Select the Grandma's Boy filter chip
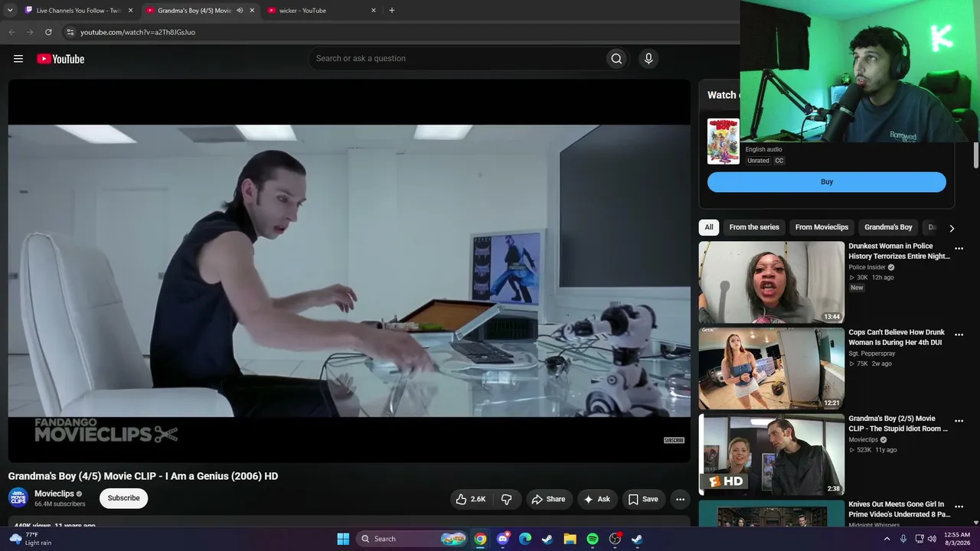 coord(888,227)
